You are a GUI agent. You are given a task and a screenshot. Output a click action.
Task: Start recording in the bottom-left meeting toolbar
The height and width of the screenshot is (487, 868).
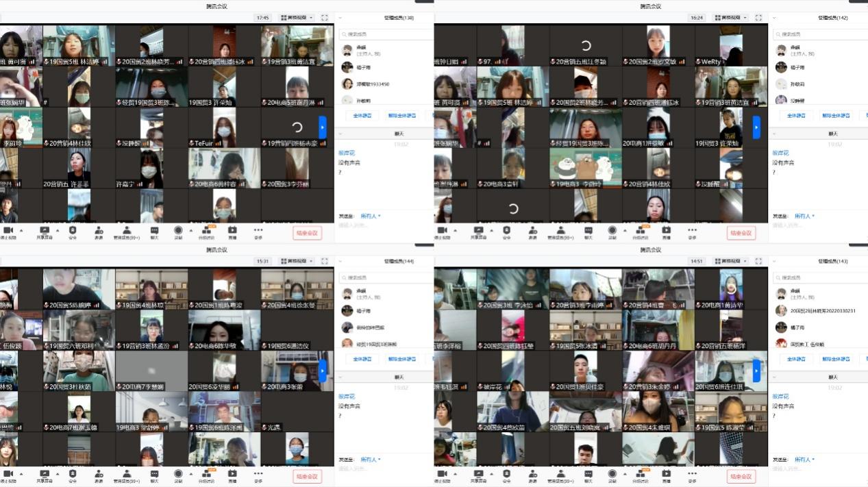coord(178,473)
